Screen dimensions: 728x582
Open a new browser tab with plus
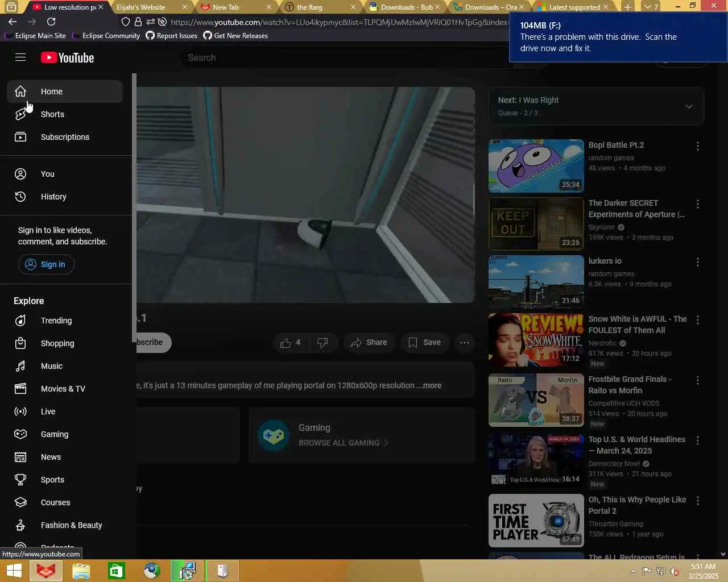click(627, 7)
